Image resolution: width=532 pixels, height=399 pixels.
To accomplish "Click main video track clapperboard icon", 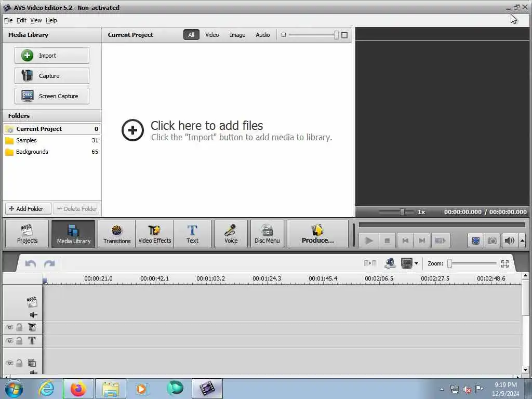I will coord(32,302).
